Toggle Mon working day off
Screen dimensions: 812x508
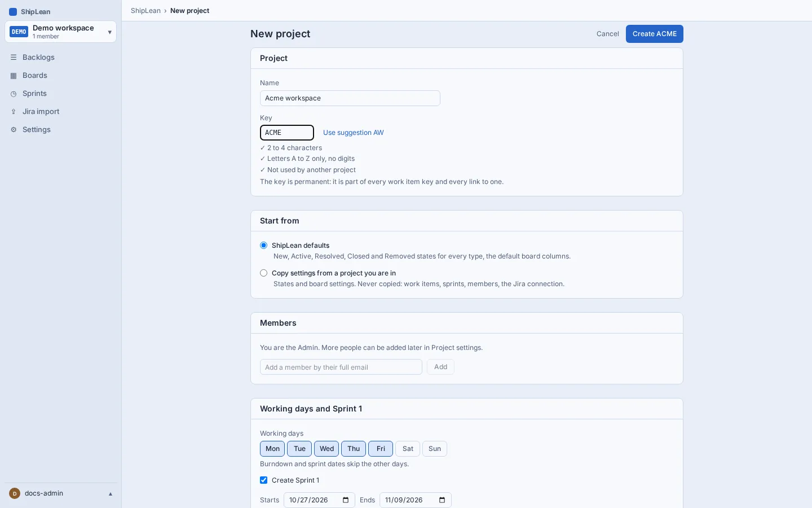tap(272, 449)
